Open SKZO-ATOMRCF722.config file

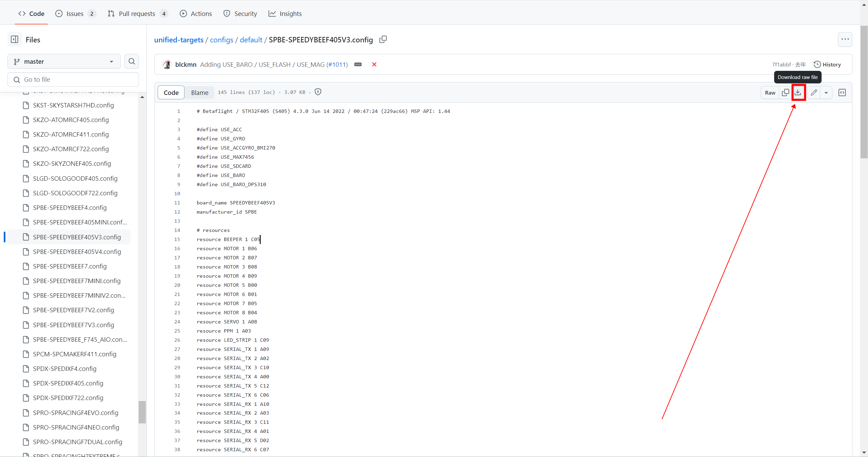71,149
